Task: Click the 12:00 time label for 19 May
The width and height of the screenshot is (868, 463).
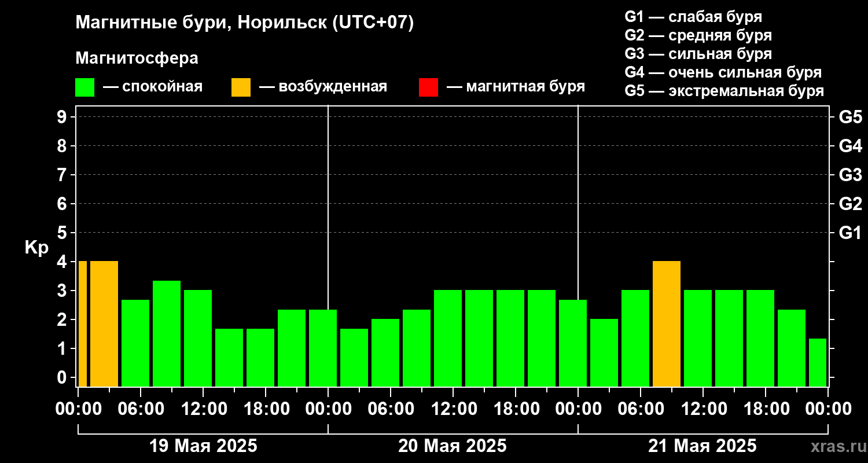Action: pyautogui.click(x=203, y=409)
